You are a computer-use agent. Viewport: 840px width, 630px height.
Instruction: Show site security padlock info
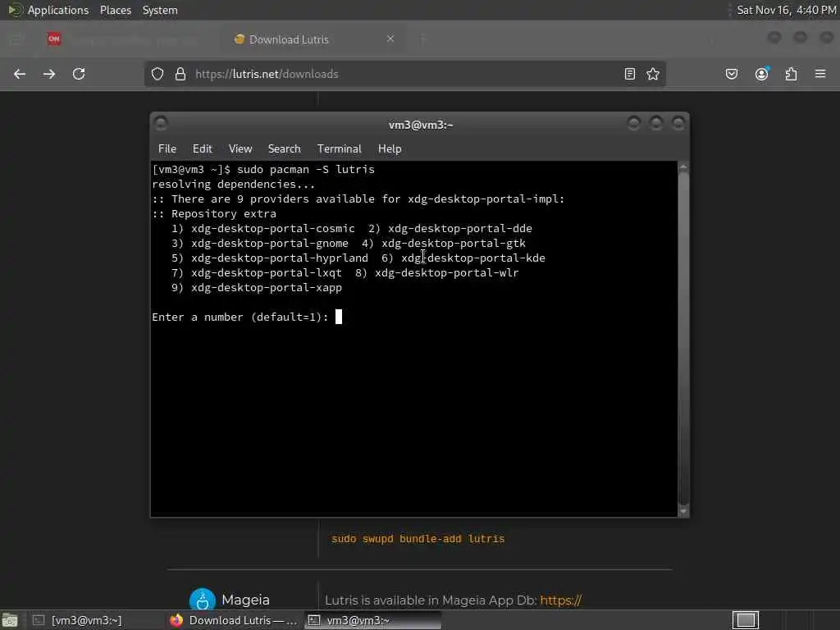(x=180, y=74)
